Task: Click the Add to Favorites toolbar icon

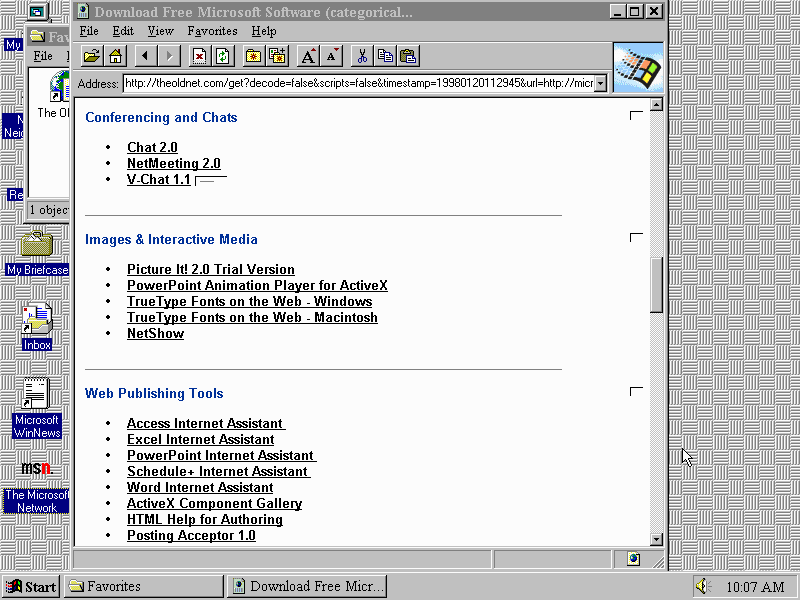Action: 277,56
